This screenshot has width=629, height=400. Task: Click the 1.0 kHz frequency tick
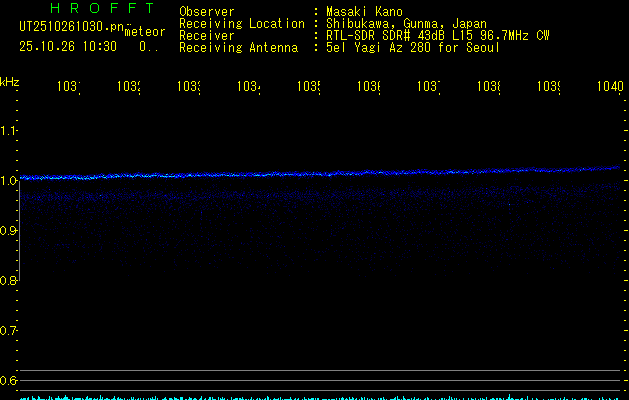tap(9, 181)
